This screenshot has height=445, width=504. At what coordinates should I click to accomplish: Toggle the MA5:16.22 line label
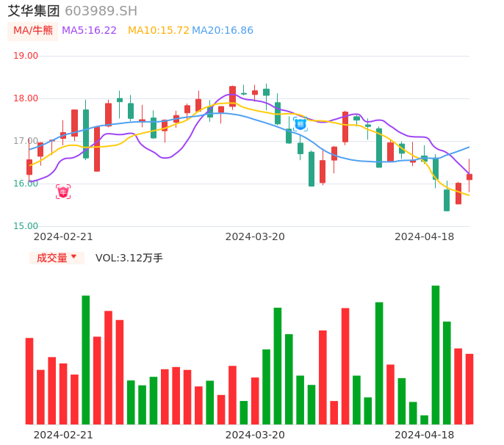(89, 31)
